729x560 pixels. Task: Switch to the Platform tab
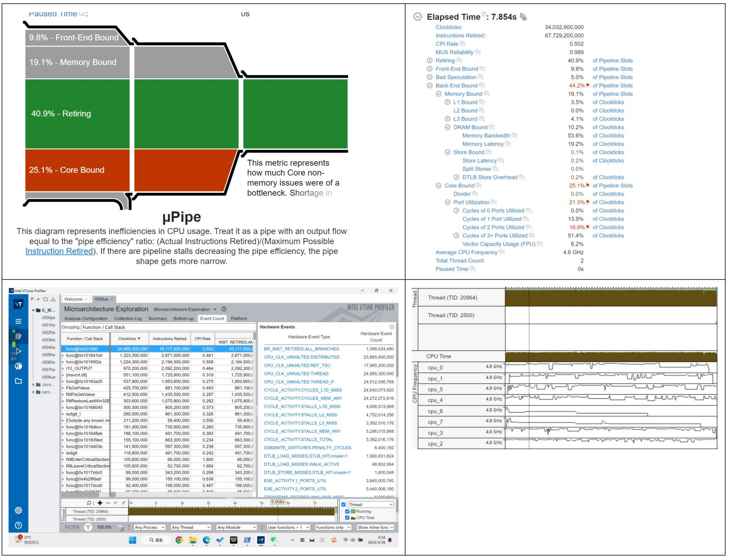239,318
